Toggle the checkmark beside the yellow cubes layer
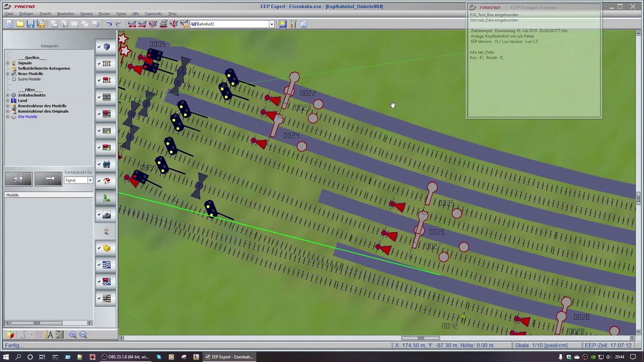The width and height of the screenshot is (644, 362). point(99,248)
